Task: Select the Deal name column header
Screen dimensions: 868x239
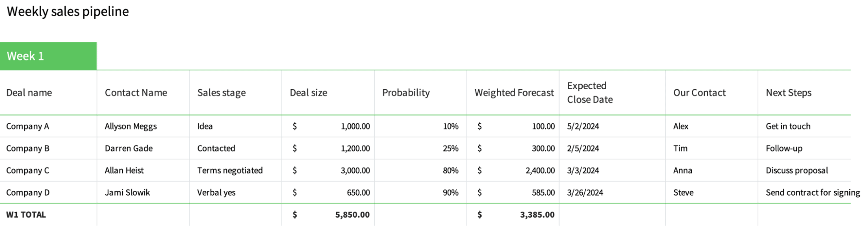Action: [29, 93]
